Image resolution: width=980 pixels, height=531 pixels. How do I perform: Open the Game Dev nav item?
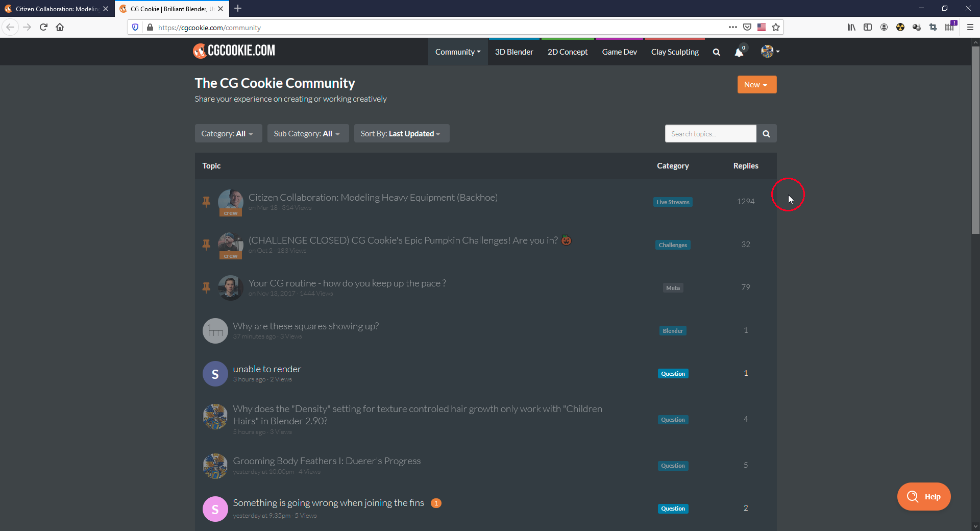(x=620, y=52)
